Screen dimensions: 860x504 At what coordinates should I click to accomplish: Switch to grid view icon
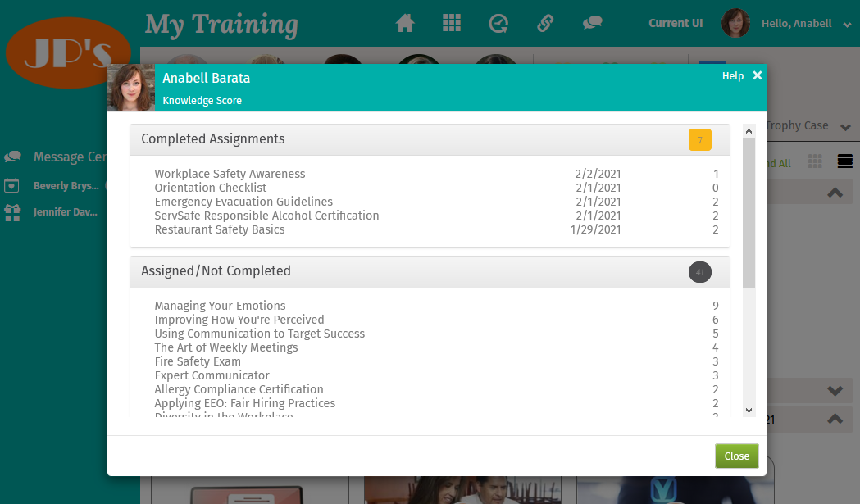point(815,161)
